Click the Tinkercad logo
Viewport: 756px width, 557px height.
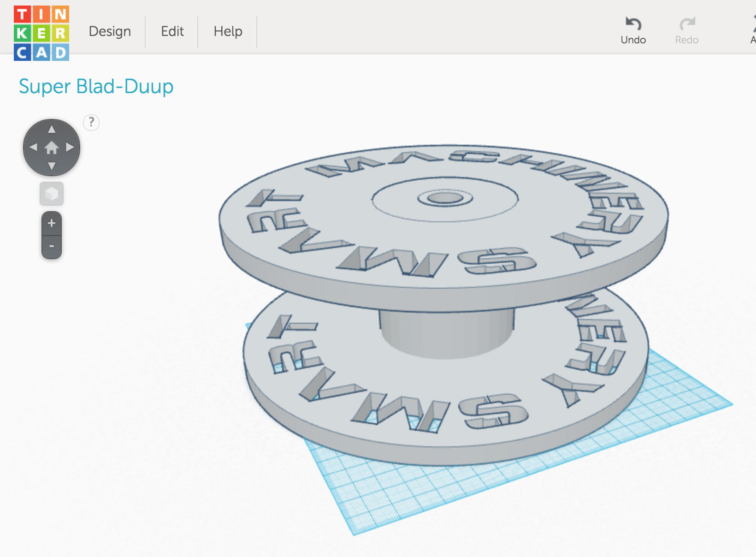(41, 33)
